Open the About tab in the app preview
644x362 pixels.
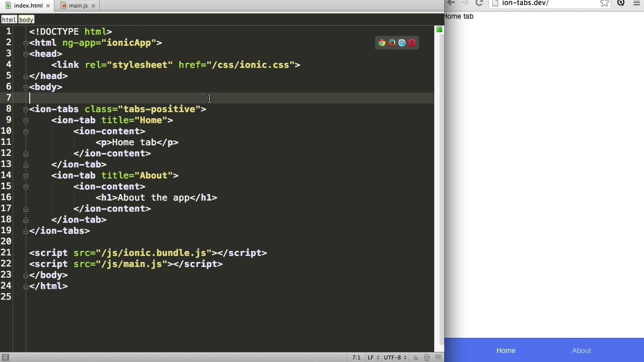(582, 350)
